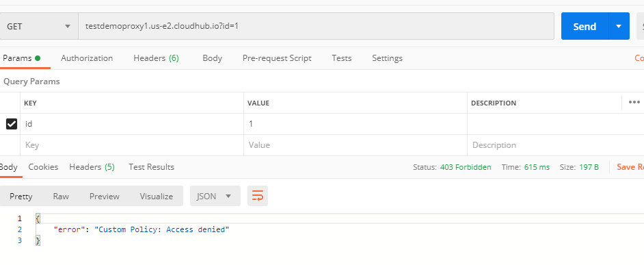Click response line number 2

click(20, 229)
